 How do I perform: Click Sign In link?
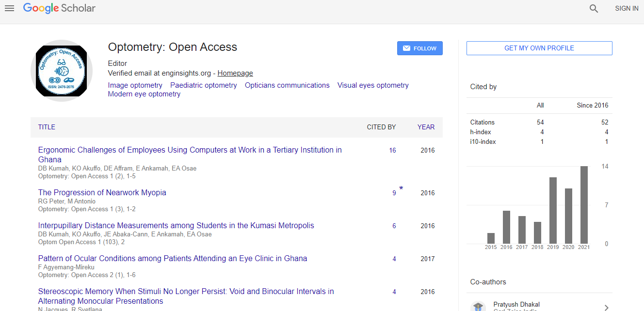[x=627, y=8]
